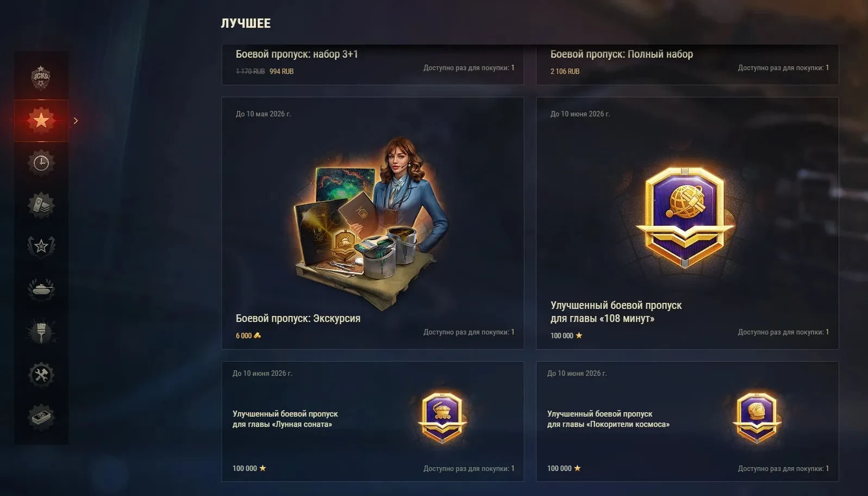Click the «108 минут» globe badge artwork
The width and height of the screenshot is (868, 496).
(x=685, y=216)
